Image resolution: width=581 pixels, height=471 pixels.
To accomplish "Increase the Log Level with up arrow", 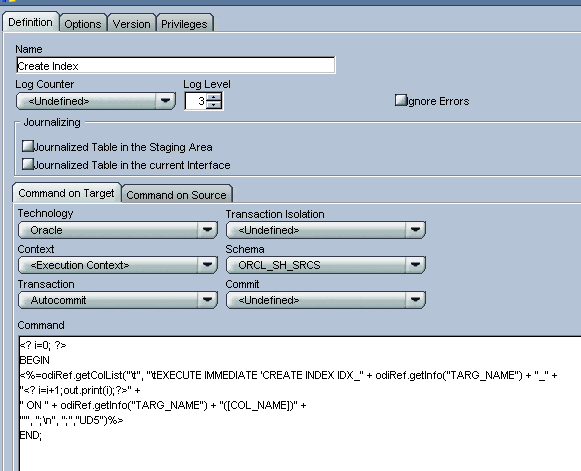I will pos(214,97).
